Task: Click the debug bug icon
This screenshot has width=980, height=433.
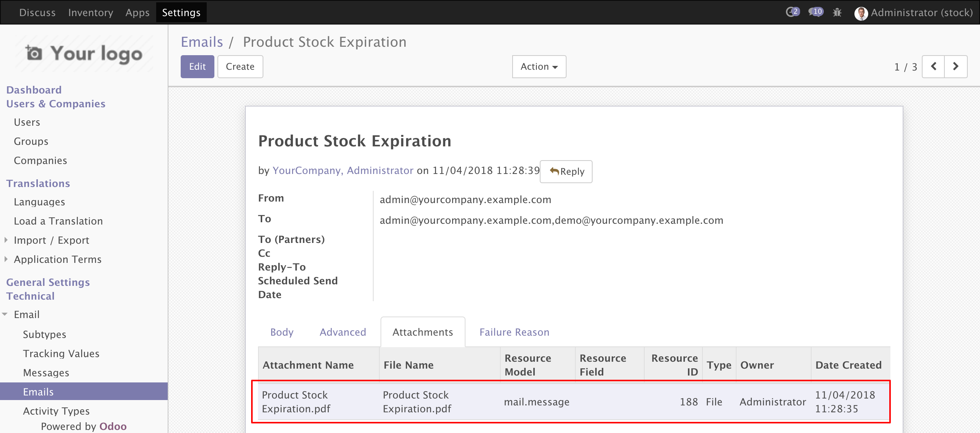Action: pyautogui.click(x=837, y=13)
